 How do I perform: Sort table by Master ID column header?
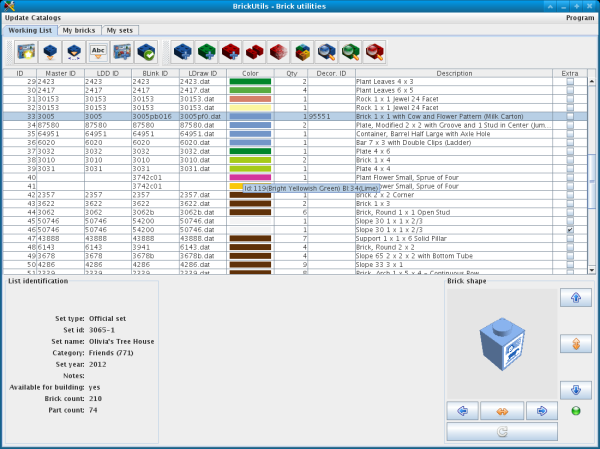60,73
